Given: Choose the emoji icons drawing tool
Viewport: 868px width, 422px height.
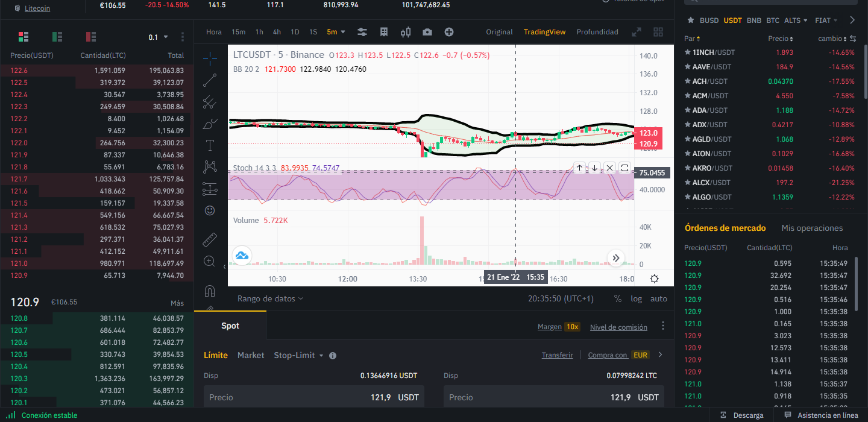Looking at the screenshot, I should click(x=210, y=210).
